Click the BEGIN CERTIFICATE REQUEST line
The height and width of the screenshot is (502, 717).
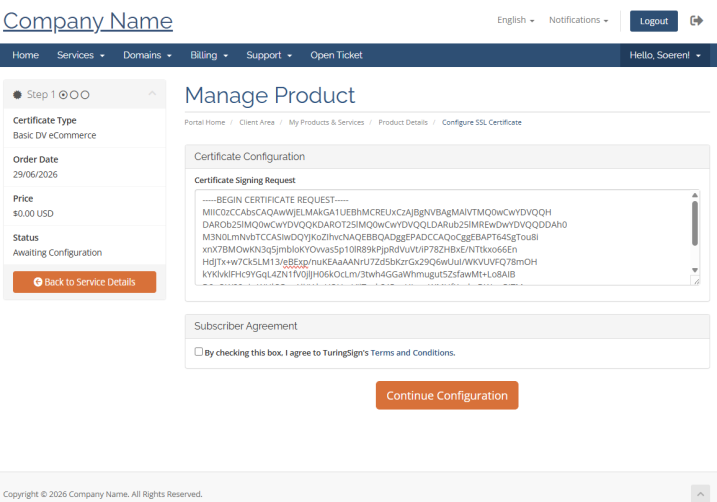pyautogui.click(x=275, y=200)
